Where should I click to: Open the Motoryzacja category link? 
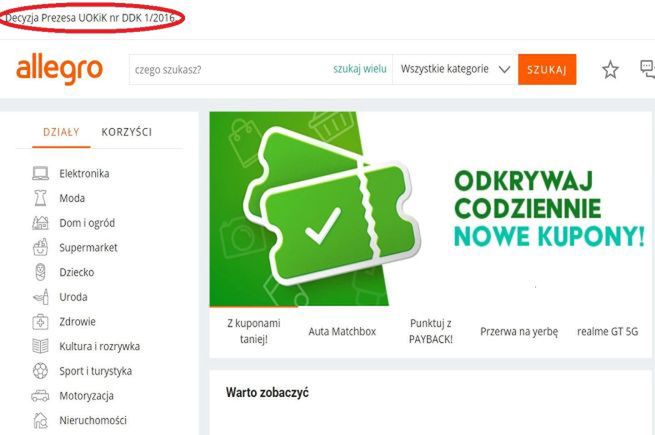coord(86,396)
